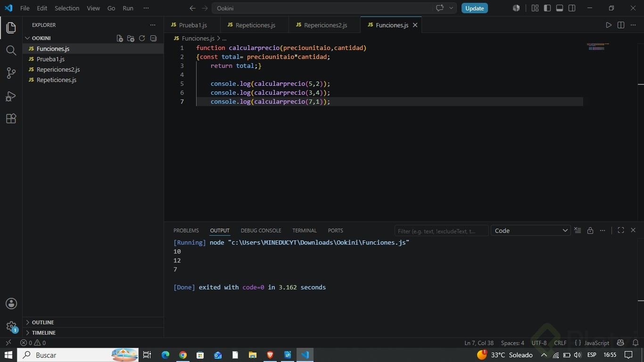644x362 pixels.
Task: Switch to the TERMINAL tab
Action: click(x=304, y=230)
